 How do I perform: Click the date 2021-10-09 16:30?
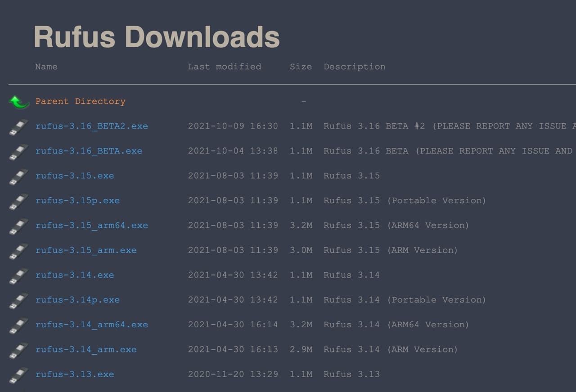[x=233, y=126]
